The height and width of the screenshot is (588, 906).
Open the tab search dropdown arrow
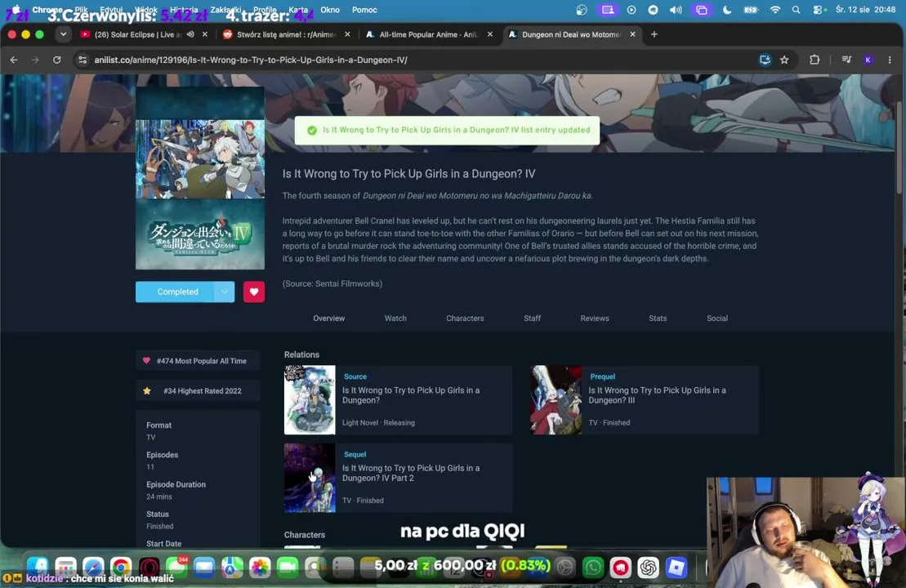[x=63, y=34]
